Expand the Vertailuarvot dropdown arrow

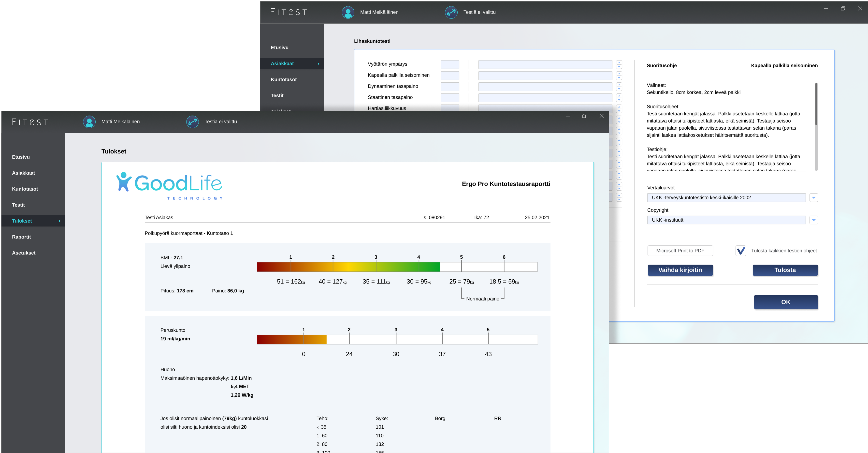(814, 198)
